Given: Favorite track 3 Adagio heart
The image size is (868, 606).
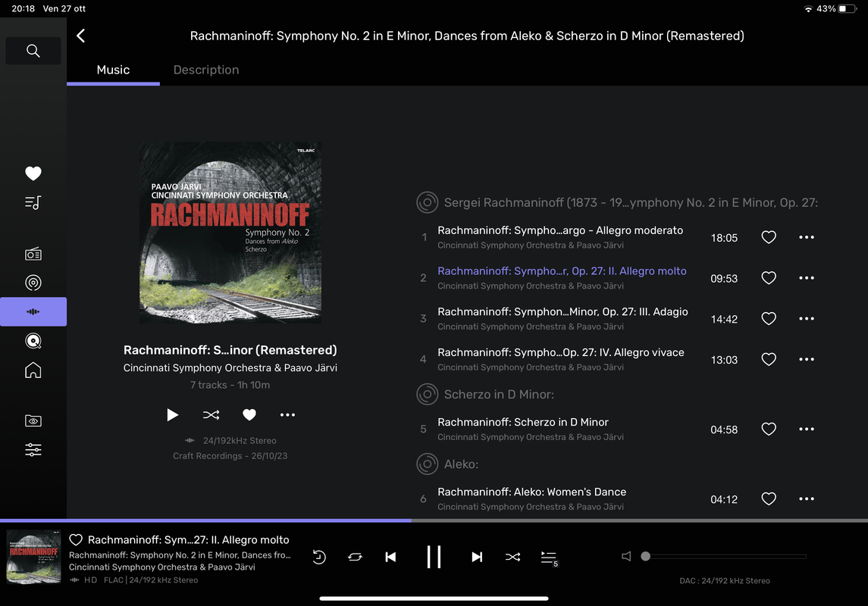Looking at the screenshot, I should (769, 318).
